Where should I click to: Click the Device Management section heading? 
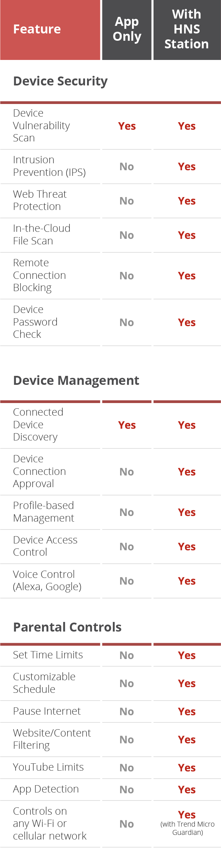76,381
